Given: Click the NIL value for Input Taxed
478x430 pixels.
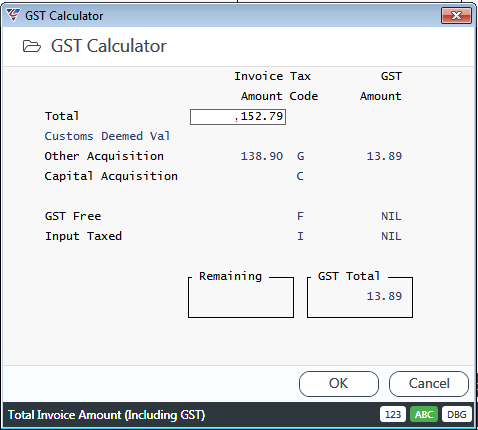Looking at the screenshot, I should (391, 236).
